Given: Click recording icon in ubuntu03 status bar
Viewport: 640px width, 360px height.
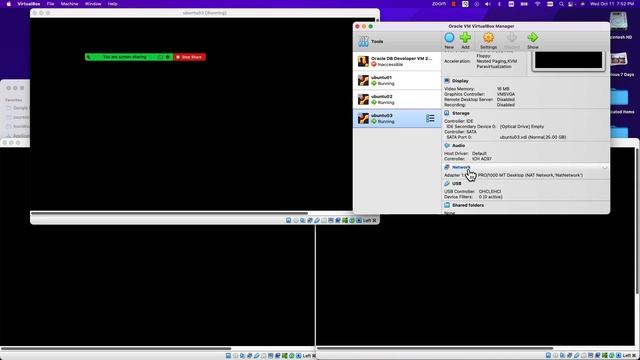Looking at the screenshot, I should coord(338,220).
